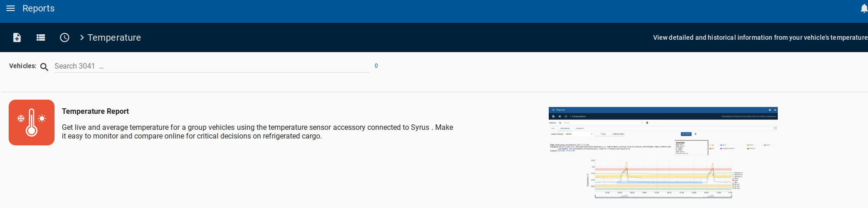View the Temperature Report preview screenshot
Screen dimensions: 868x208
point(663,153)
